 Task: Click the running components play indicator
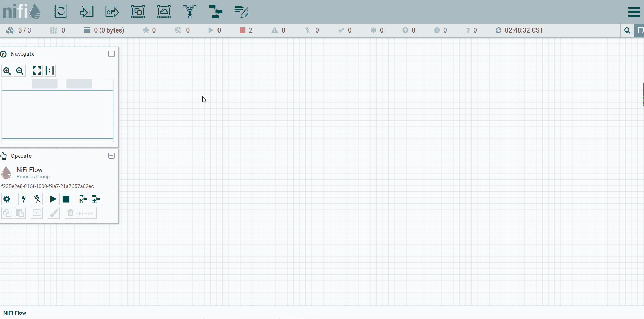click(211, 30)
